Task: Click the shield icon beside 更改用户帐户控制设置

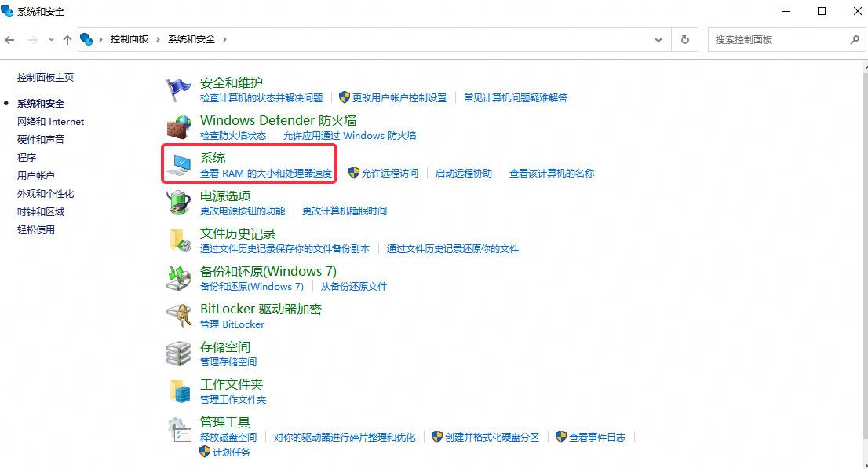Action: click(x=345, y=97)
